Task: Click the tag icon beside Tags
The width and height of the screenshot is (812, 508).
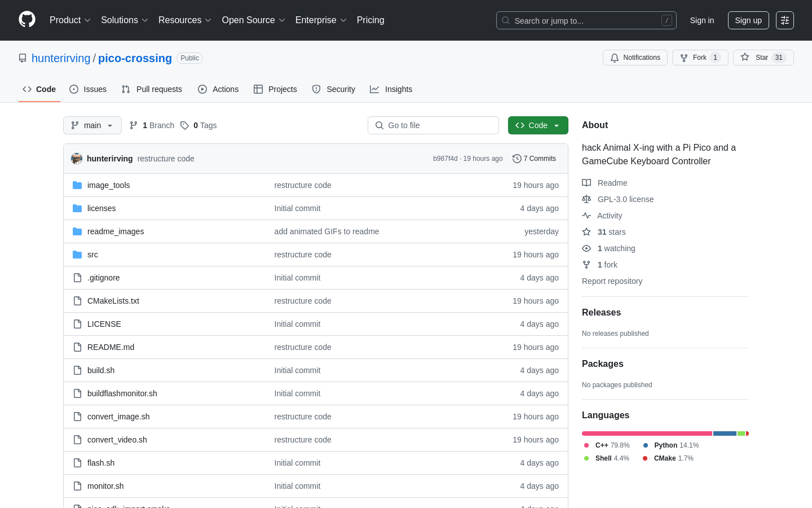Action: (x=184, y=125)
